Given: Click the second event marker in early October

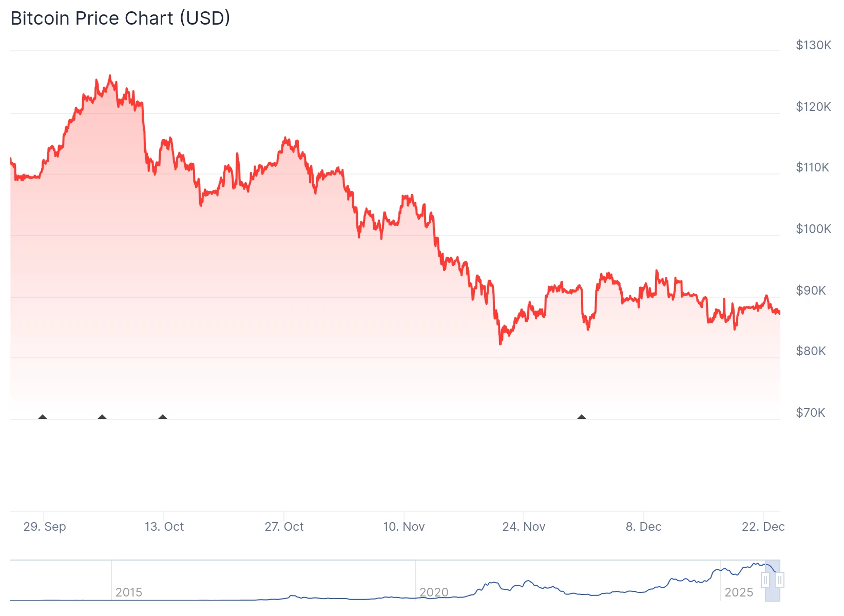Looking at the screenshot, I should point(103,417).
